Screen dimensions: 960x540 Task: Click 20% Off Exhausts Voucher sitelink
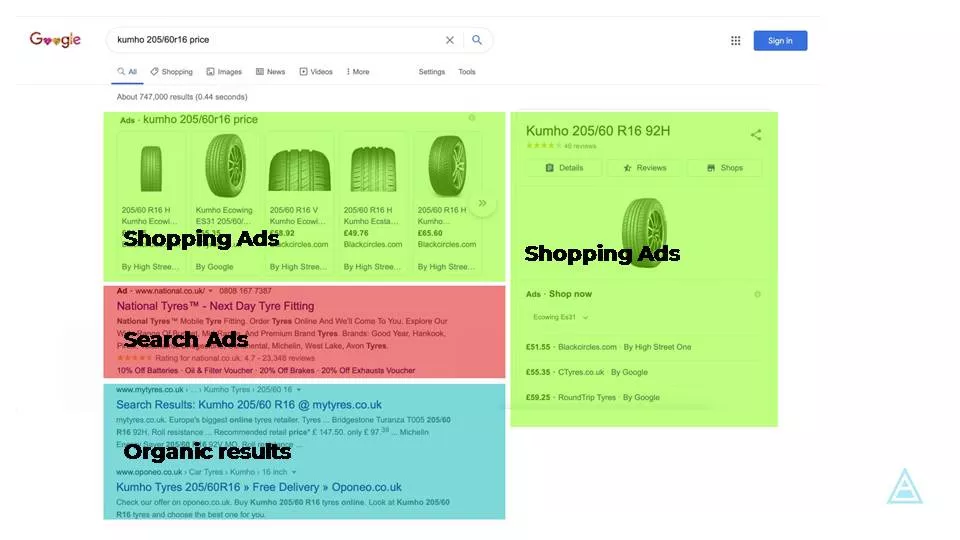point(368,370)
